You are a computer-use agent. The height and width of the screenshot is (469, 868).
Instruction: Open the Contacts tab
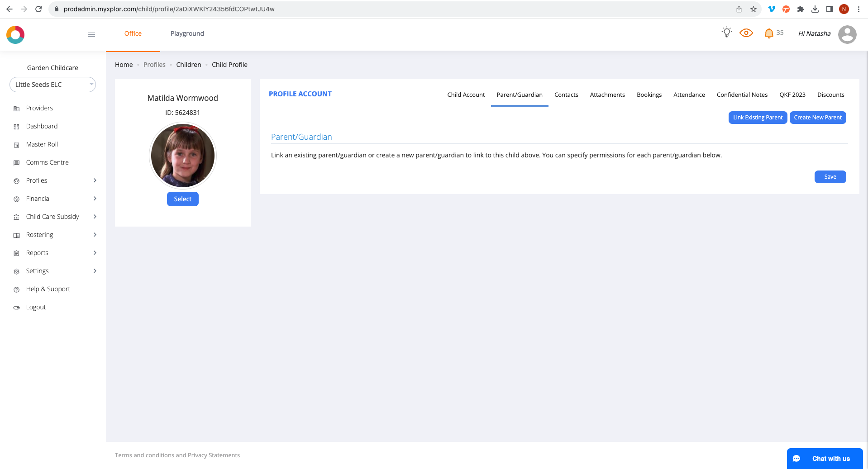click(566, 95)
